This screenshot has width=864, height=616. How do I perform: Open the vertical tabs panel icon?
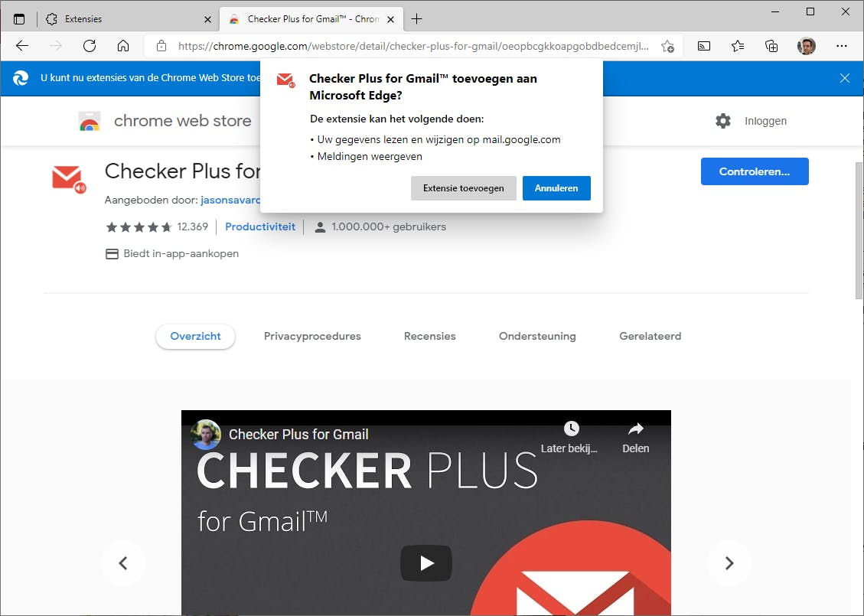[x=19, y=19]
